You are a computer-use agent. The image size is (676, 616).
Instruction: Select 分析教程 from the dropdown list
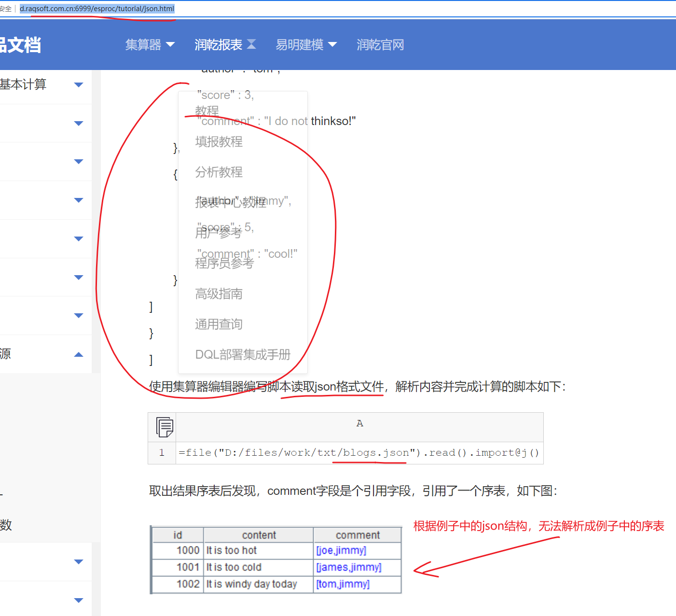click(x=219, y=172)
